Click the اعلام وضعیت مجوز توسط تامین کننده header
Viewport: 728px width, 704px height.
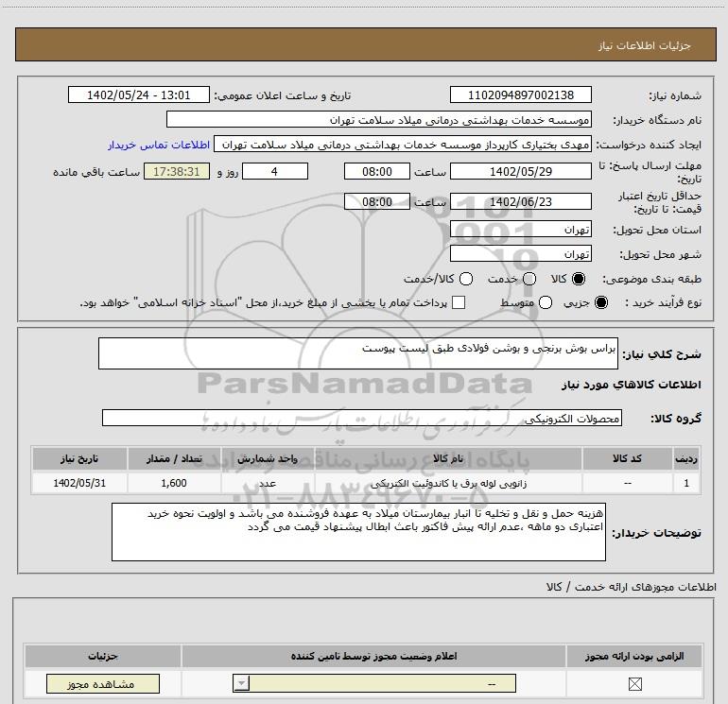tap(373, 656)
